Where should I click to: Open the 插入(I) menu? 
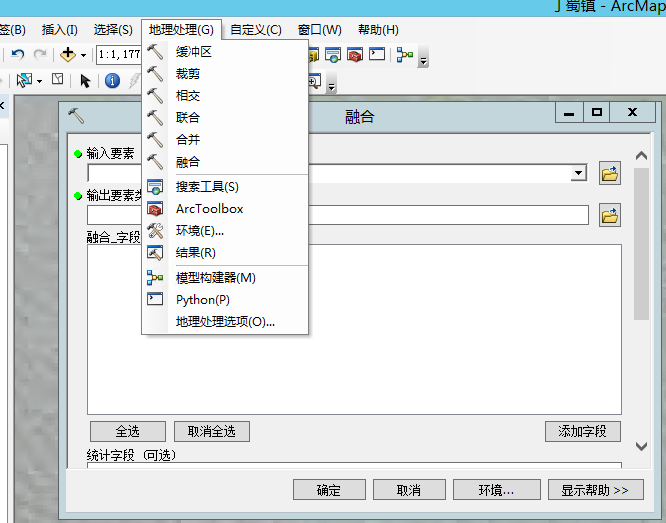pos(59,30)
